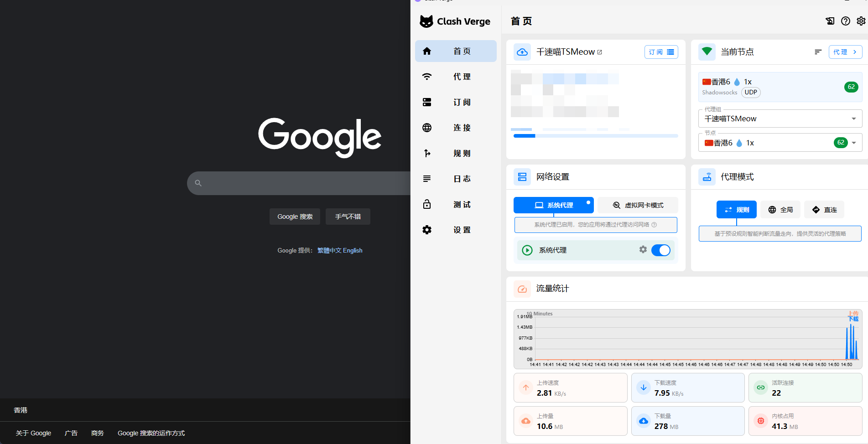Open the 订阅 profiles sidebar item
This screenshot has height=444, width=868.
click(x=456, y=102)
